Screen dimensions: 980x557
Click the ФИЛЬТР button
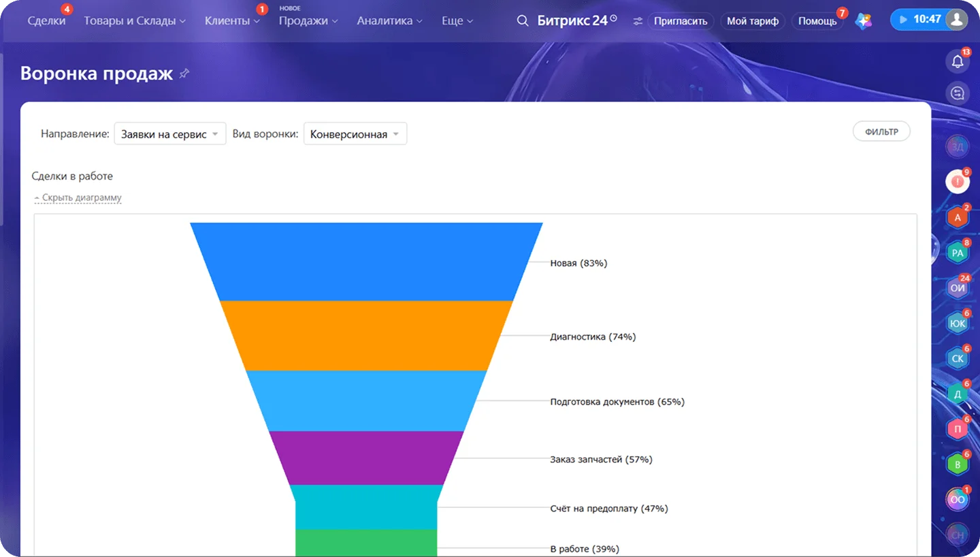click(881, 131)
